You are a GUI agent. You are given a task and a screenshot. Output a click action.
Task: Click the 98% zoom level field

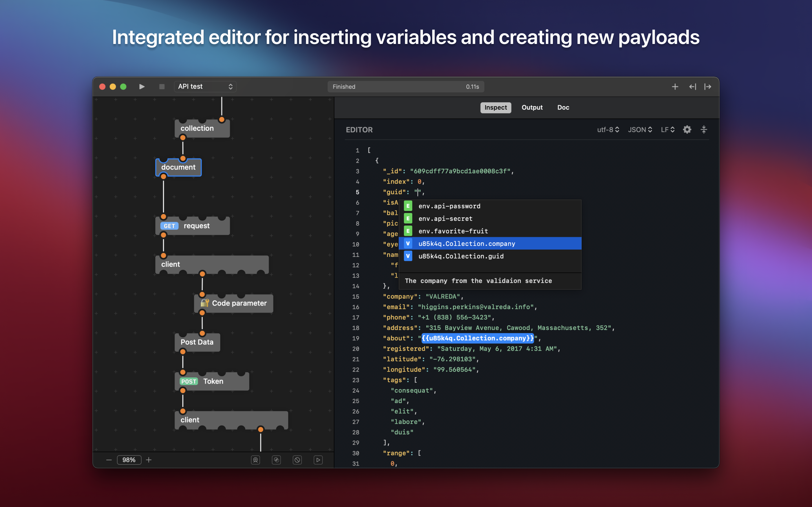(129, 460)
